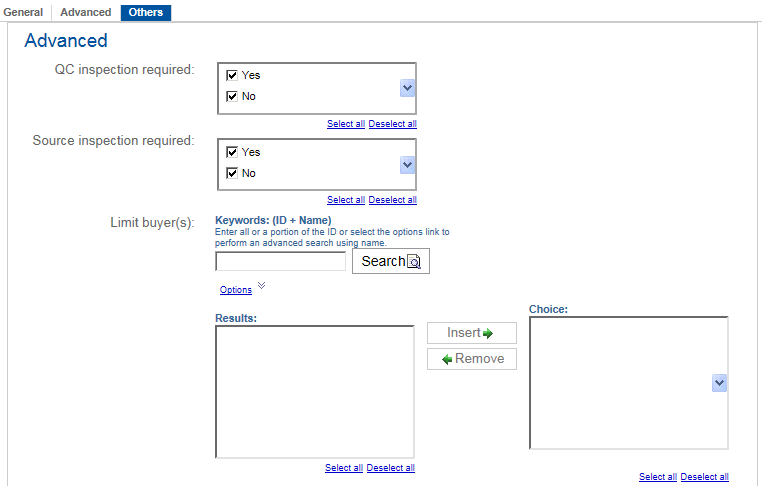
Task: Open the Choice list dropdown arrow
Action: tap(719, 383)
